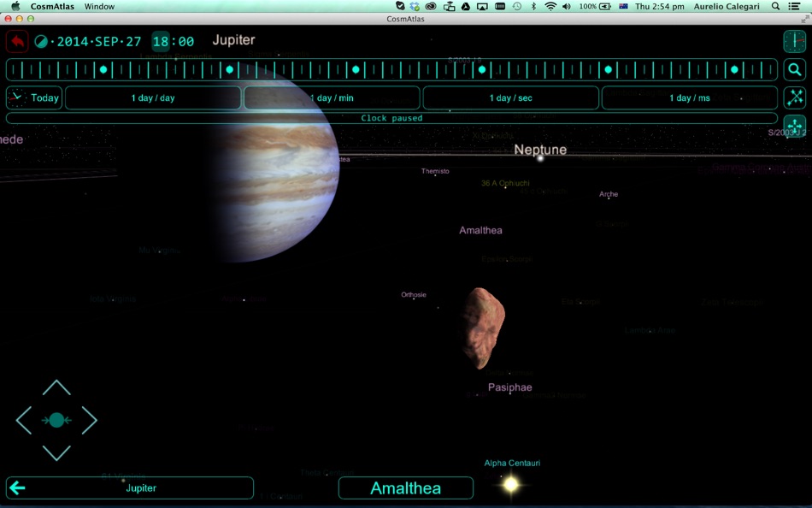Click the battery status icon
This screenshot has height=508, width=812.
click(x=605, y=6)
